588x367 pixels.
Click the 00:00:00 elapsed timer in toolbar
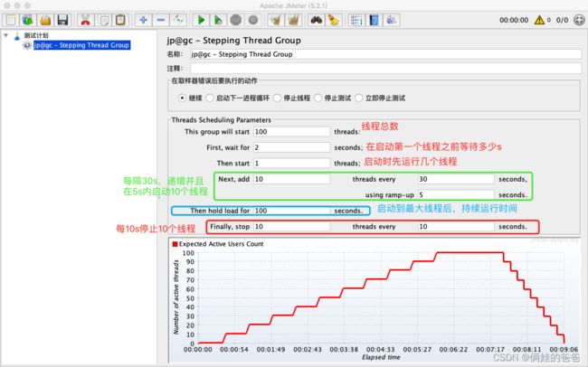pyautogui.click(x=514, y=20)
